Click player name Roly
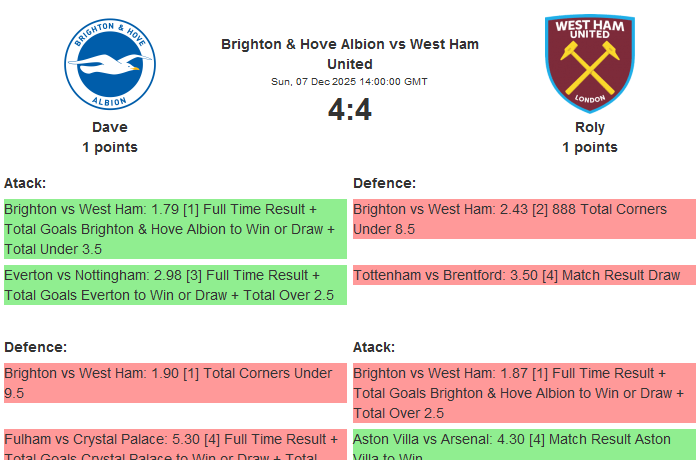700x460 pixels. pyautogui.click(x=590, y=127)
